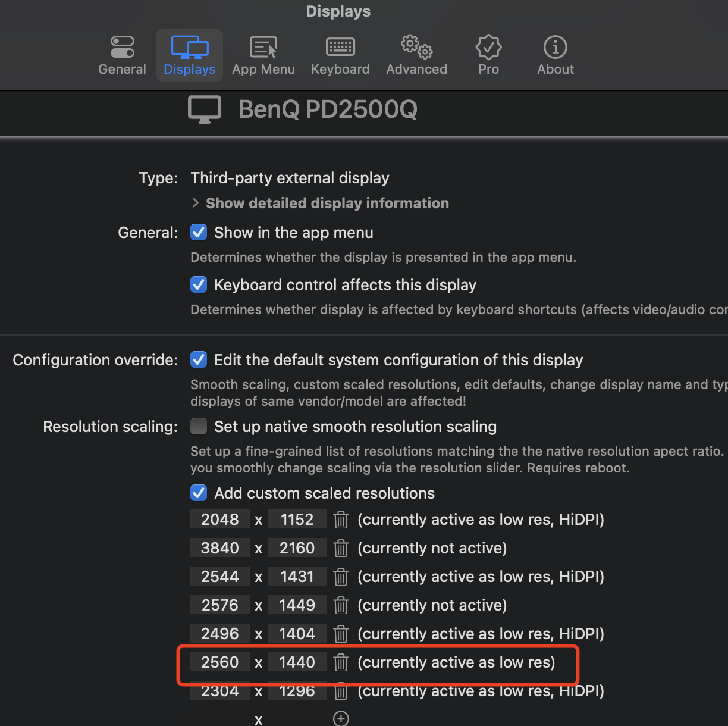Remove the 2048 x 1152 custom resolution
The height and width of the screenshot is (726, 728).
(x=341, y=519)
